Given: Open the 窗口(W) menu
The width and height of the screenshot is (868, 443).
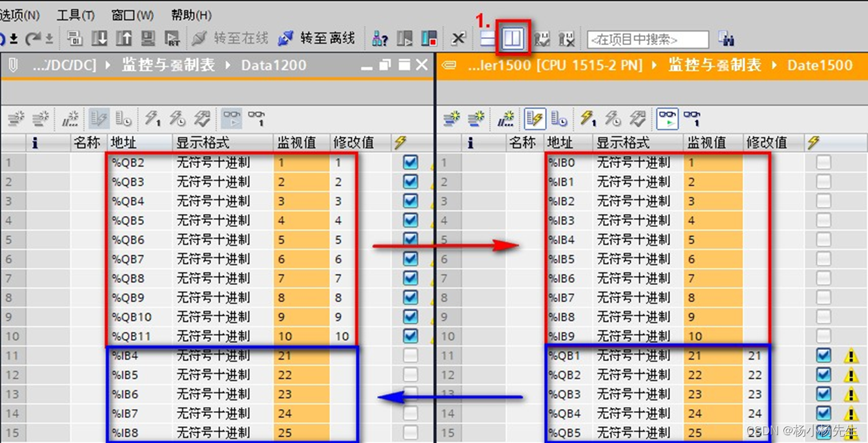Looking at the screenshot, I should [x=133, y=14].
